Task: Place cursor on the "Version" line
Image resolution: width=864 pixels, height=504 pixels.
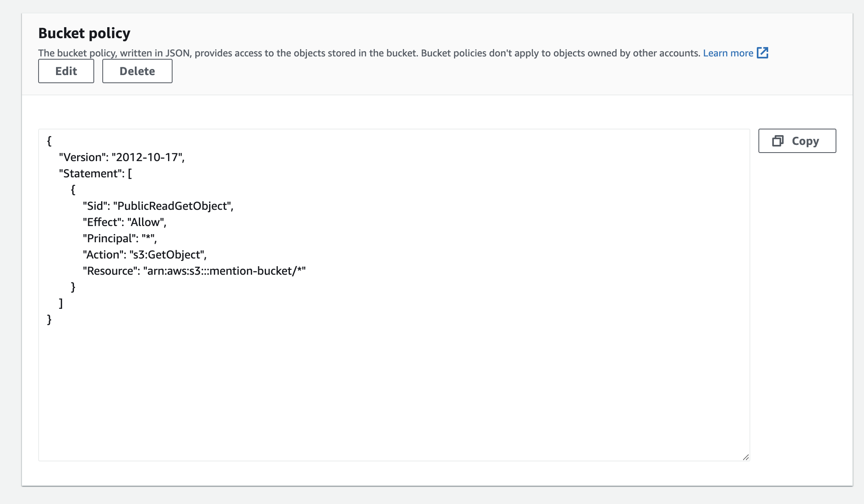Action: (x=121, y=157)
